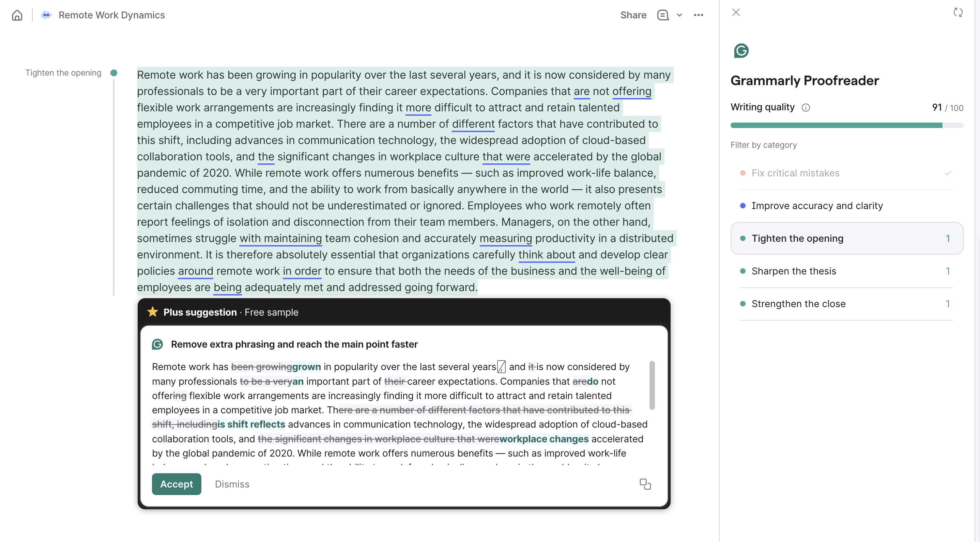Screen dimensions: 980x542
Task: Select Fix critical mistakes category
Action: [847, 173]
